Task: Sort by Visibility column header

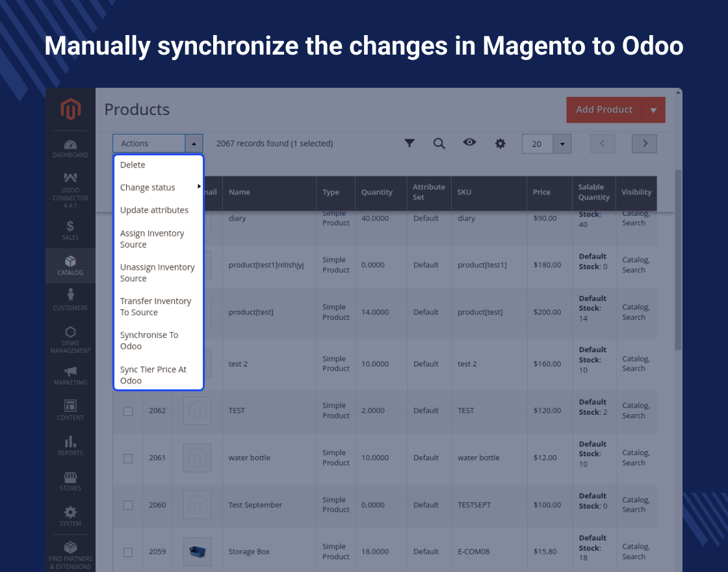Action: click(636, 192)
